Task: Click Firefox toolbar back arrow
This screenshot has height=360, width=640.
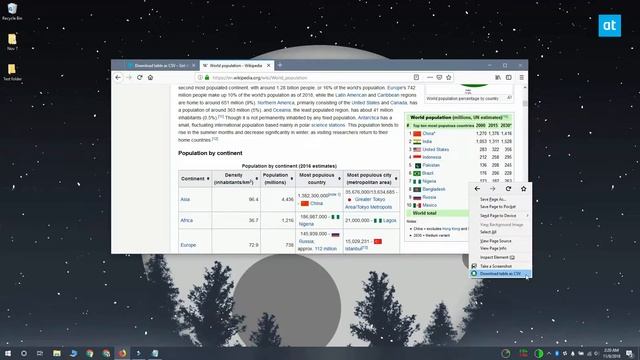Action: click(118, 77)
